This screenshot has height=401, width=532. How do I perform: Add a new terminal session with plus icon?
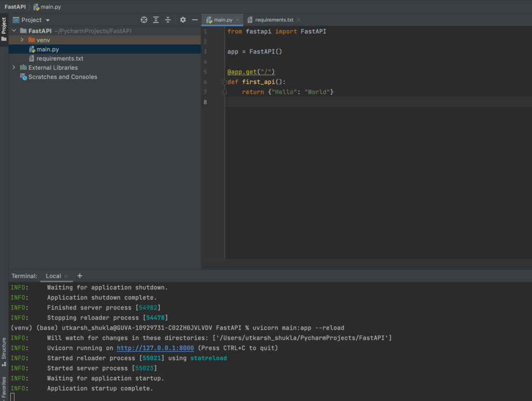pyautogui.click(x=79, y=276)
